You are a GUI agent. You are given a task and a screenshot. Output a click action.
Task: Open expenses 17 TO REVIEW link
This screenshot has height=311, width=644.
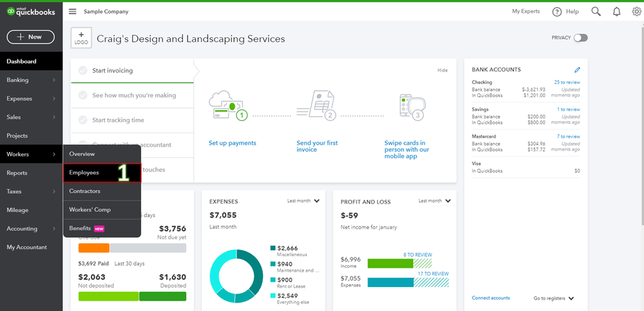click(x=433, y=274)
